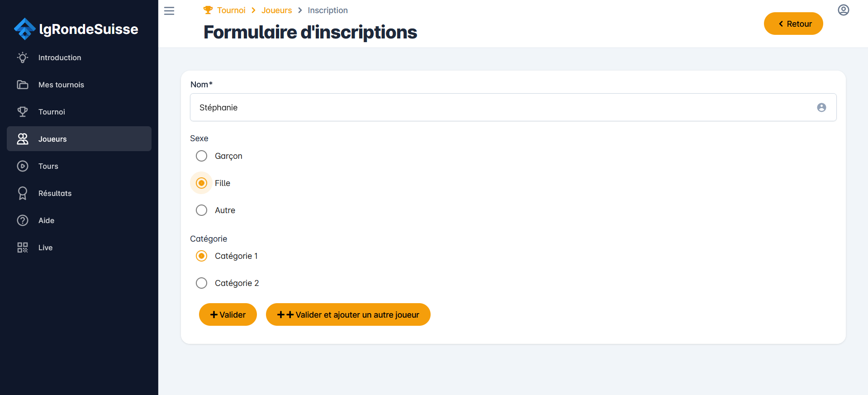Open the Joueurs sidebar menu item
Screen dimensions: 868x395
pyautogui.click(x=79, y=139)
